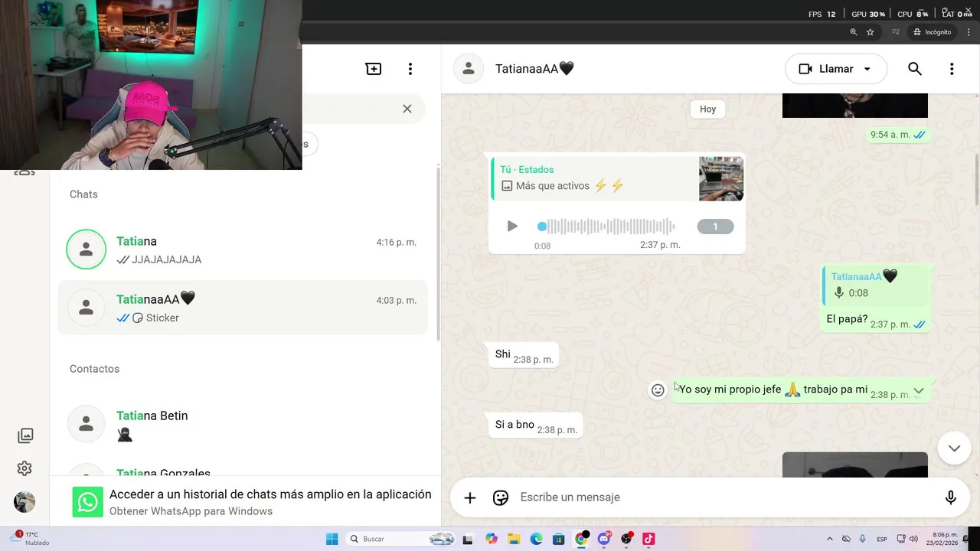Open the image thumbnail below Si a bno
Screen dimensions: 980x551
click(x=855, y=465)
